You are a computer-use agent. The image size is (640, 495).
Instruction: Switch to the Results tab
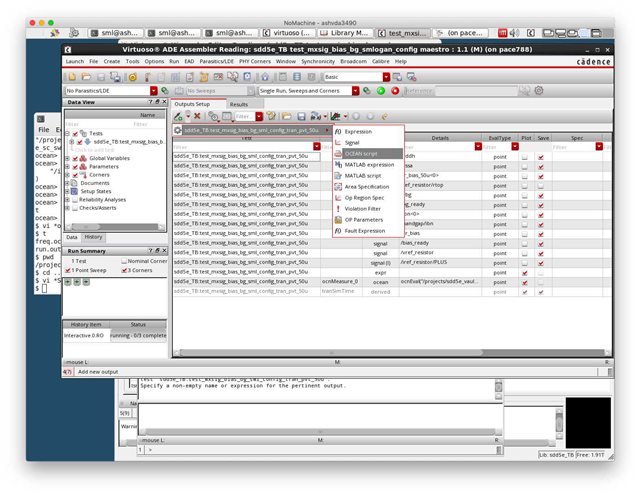pyautogui.click(x=239, y=104)
